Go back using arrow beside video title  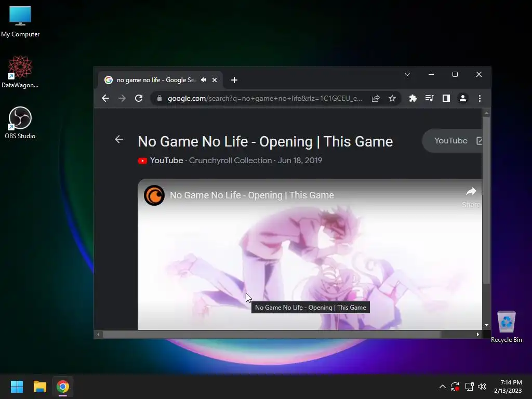(119, 139)
